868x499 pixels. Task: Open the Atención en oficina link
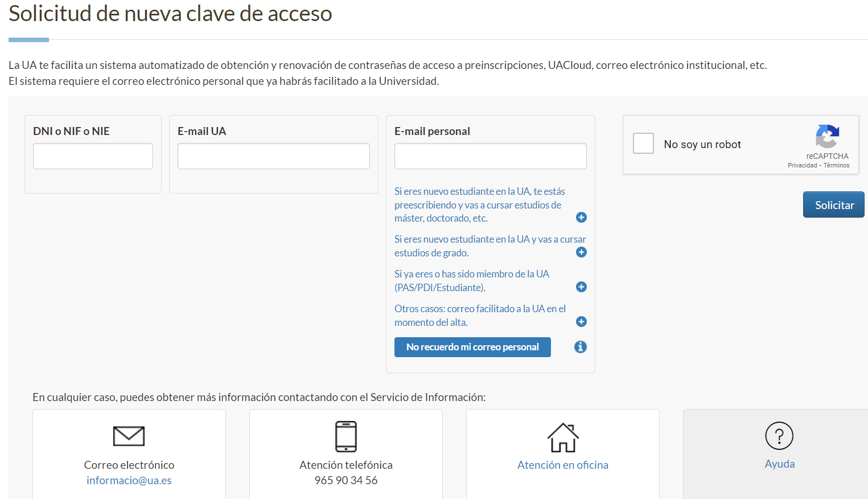tap(562, 465)
